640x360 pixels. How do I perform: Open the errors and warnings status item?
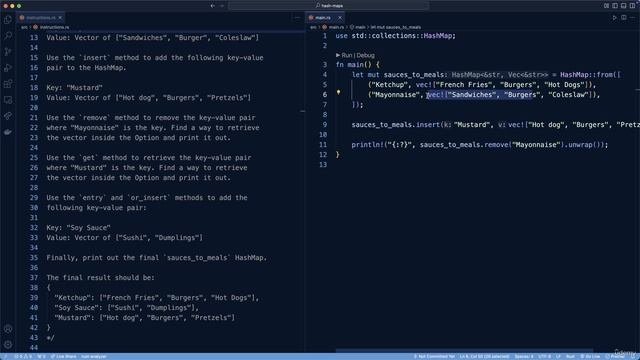point(23,356)
